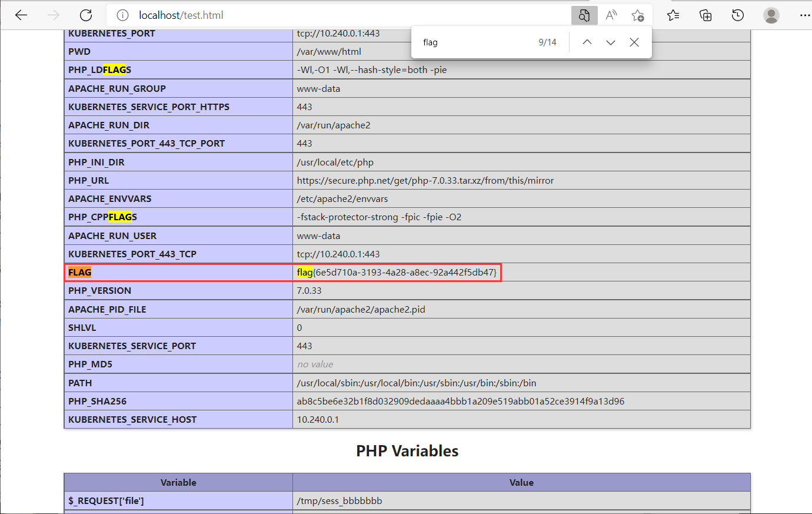Toggle the find on page icon
812x514 pixels.
coord(584,15)
